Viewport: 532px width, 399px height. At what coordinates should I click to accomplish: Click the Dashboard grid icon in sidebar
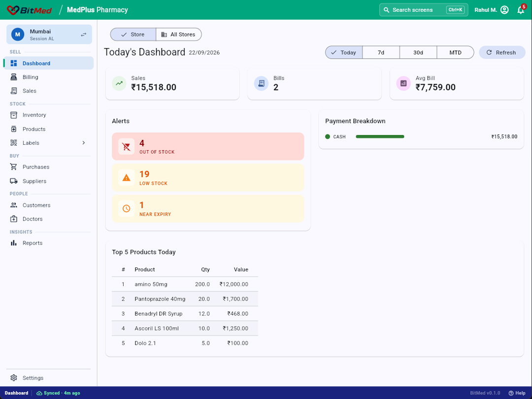(x=14, y=63)
